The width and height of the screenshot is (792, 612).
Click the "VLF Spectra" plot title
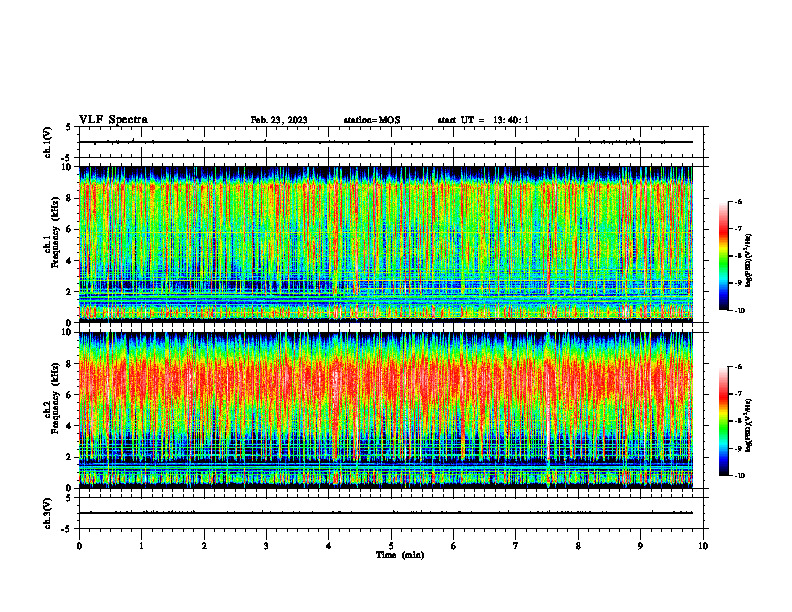(x=113, y=120)
